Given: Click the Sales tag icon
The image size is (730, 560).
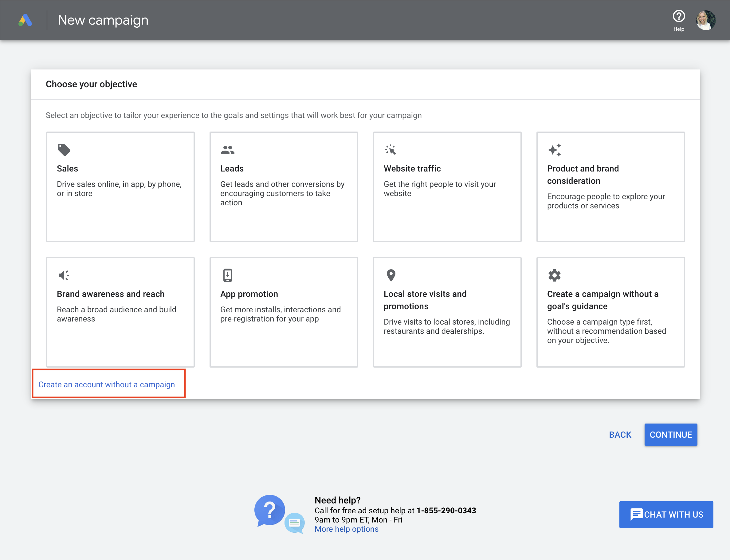Looking at the screenshot, I should point(64,150).
